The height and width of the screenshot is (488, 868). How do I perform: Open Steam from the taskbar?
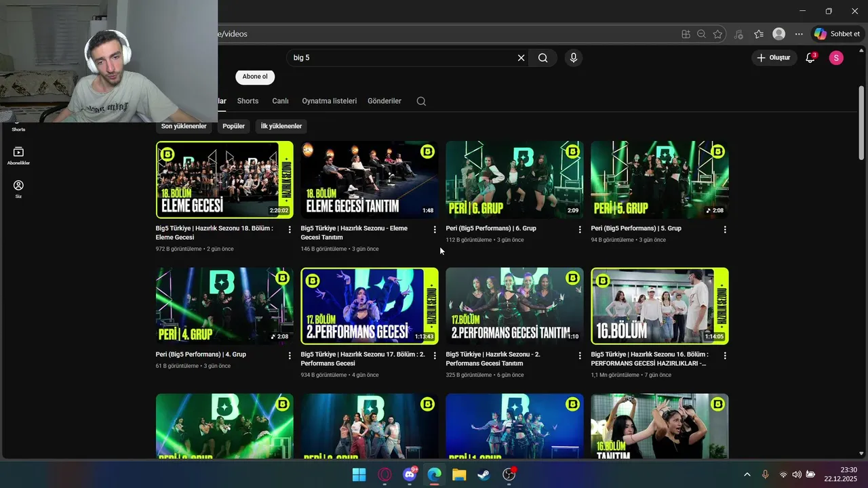484,474
